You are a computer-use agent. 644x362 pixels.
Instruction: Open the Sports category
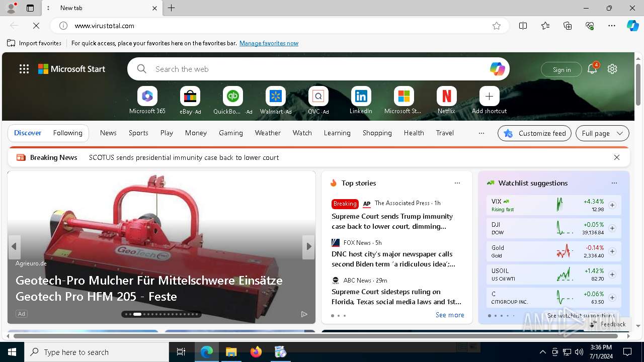138,133
